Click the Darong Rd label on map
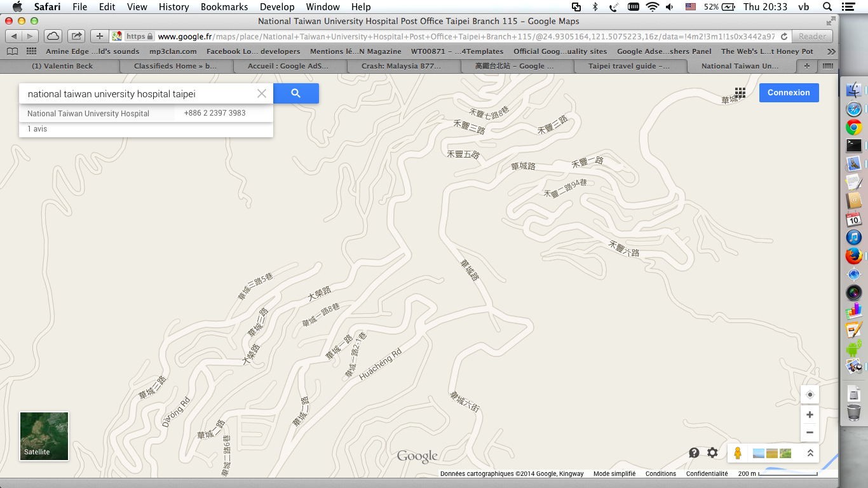868x488 pixels. pyautogui.click(x=176, y=412)
